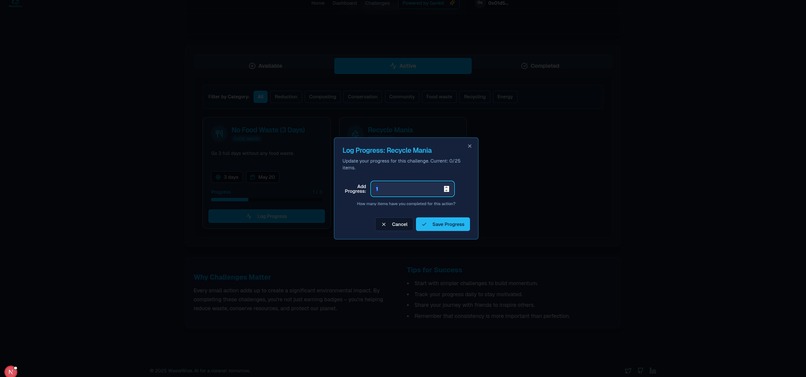Filter challenges by Energy

505,97
